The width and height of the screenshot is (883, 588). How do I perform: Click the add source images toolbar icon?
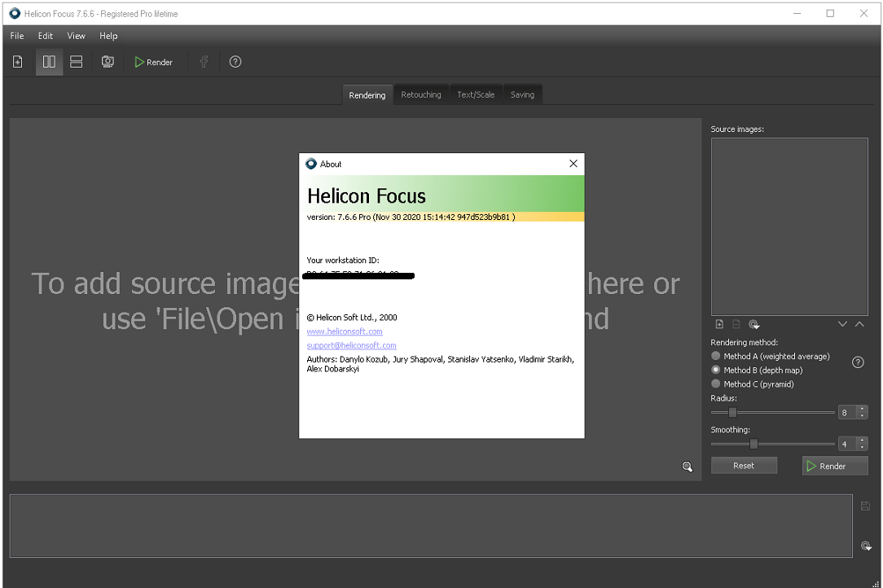(18, 62)
